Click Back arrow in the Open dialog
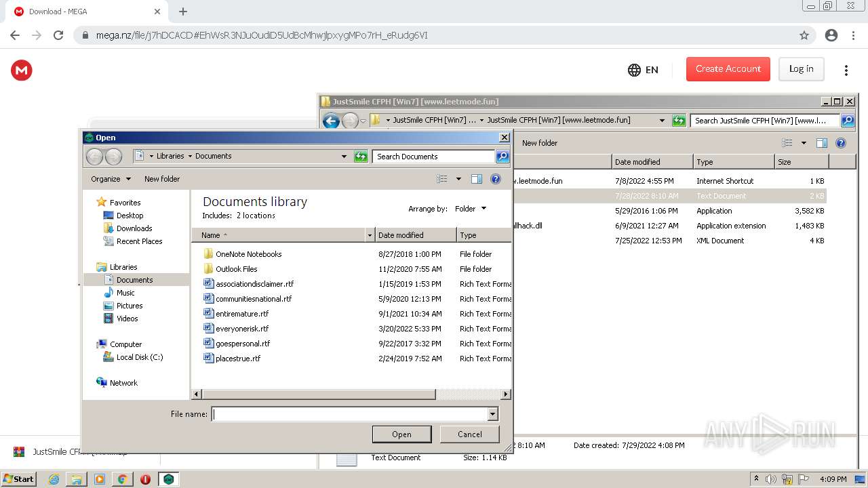 coord(94,157)
